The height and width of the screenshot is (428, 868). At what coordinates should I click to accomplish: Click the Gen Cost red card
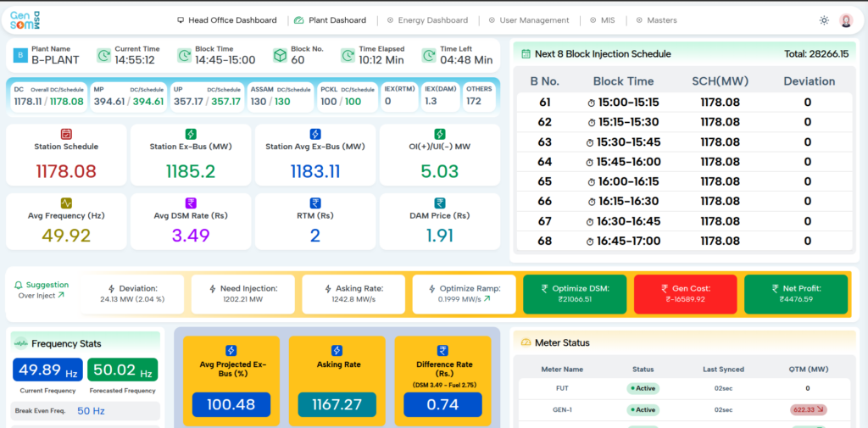(x=685, y=294)
